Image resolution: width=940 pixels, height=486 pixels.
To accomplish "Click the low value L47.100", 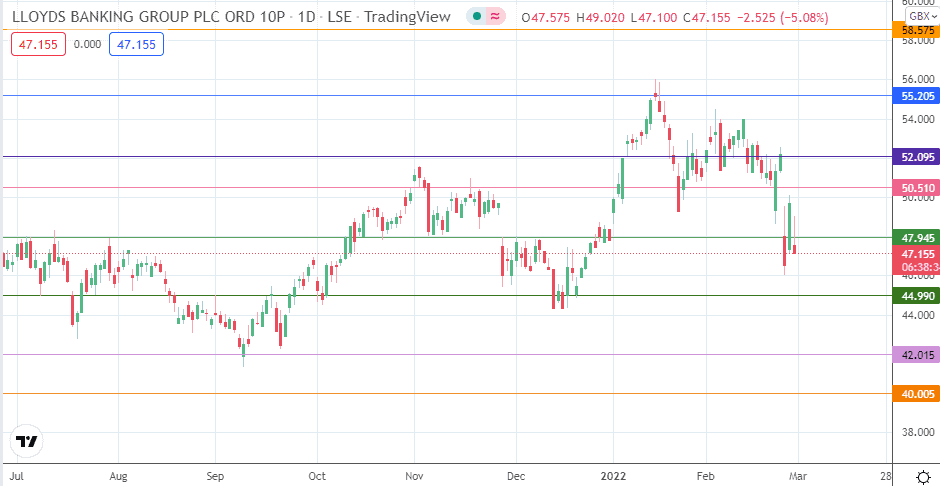I will [x=653, y=18].
